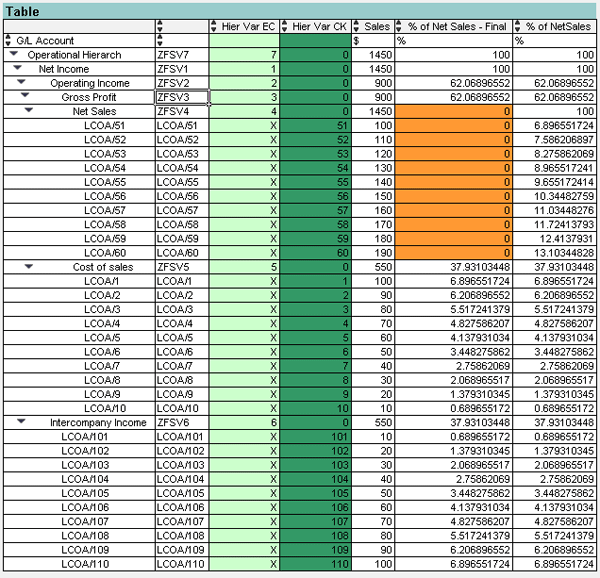This screenshot has height=578, width=600.
Task: Click sort icon on % of Net Sales - Final
Action: [401, 25]
